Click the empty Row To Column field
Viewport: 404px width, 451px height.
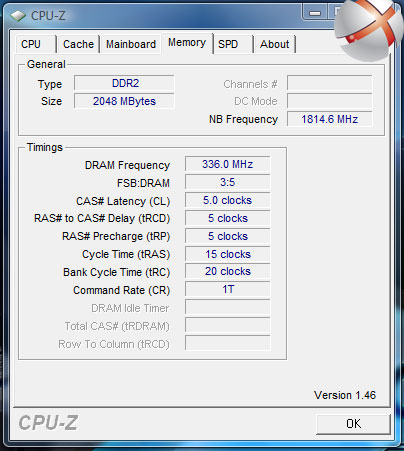(227, 343)
